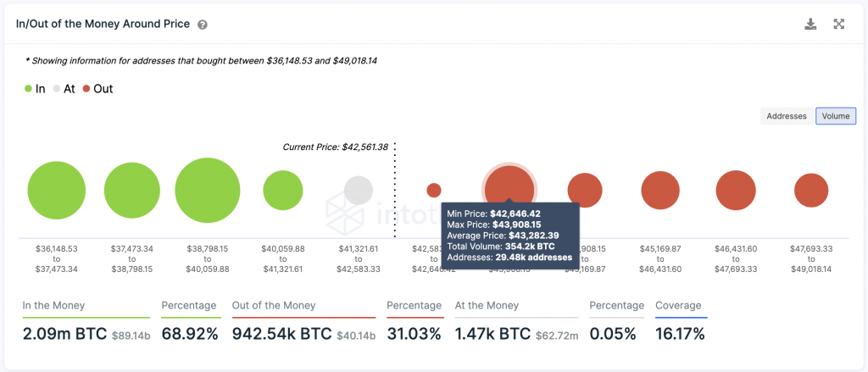Click the smallest red bubble near current price
The width and height of the screenshot is (868, 372).
point(434,191)
